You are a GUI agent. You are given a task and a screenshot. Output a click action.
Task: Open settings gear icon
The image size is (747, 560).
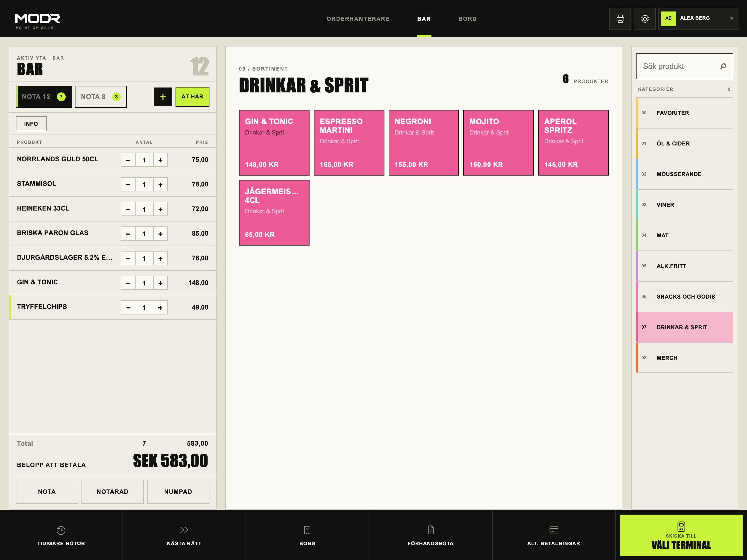point(645,19)
